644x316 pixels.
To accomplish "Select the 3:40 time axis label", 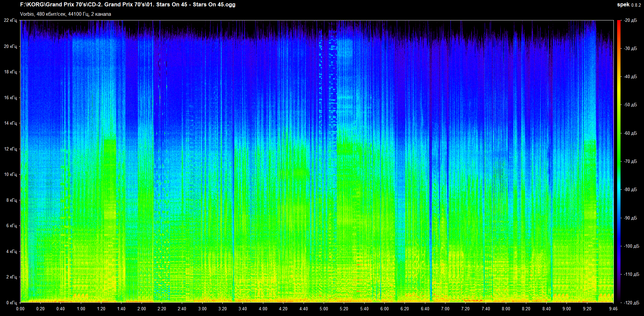I will coord(243,309).
